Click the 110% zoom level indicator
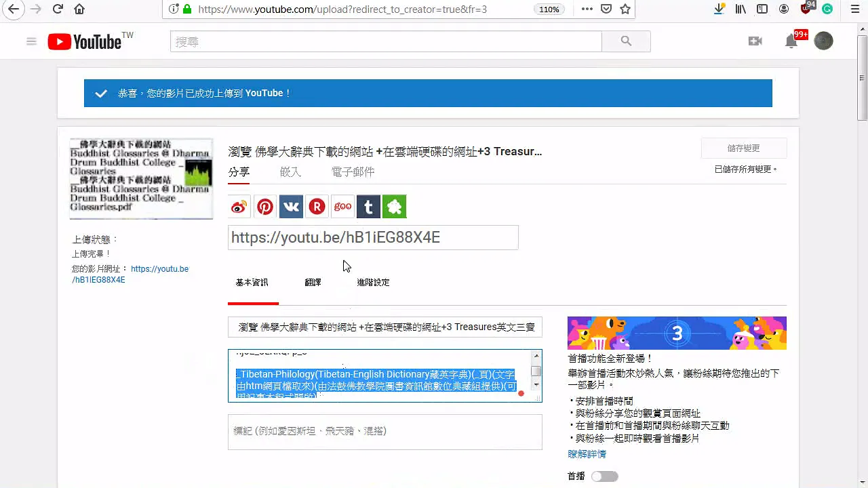 (x=549, y=9)
